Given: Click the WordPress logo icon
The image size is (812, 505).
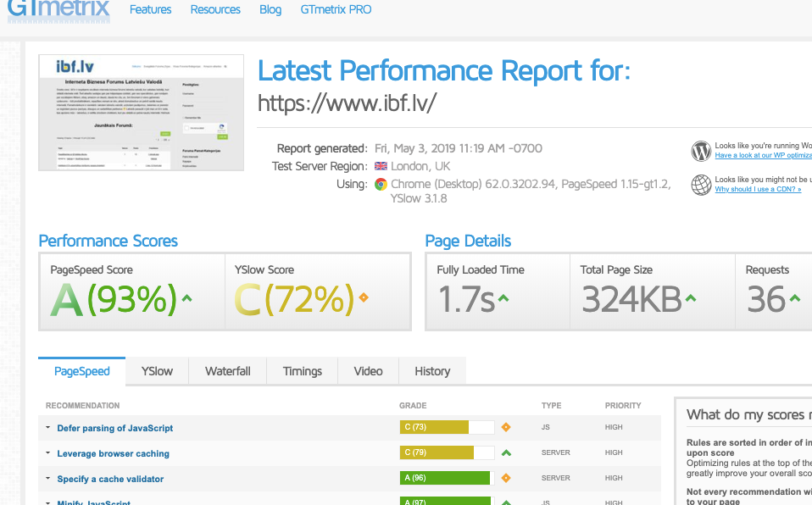Looking at the screenshot, I should click(x=701, y=151).
